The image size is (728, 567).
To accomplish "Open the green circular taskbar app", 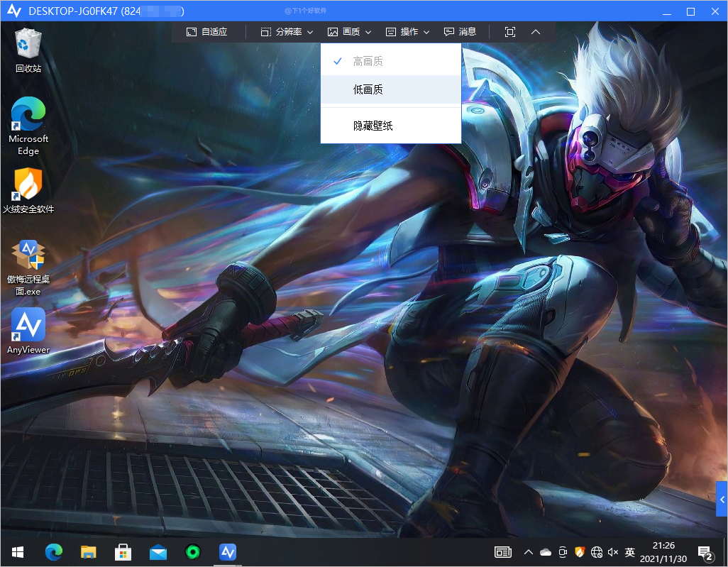I will [x=193, y=552].
